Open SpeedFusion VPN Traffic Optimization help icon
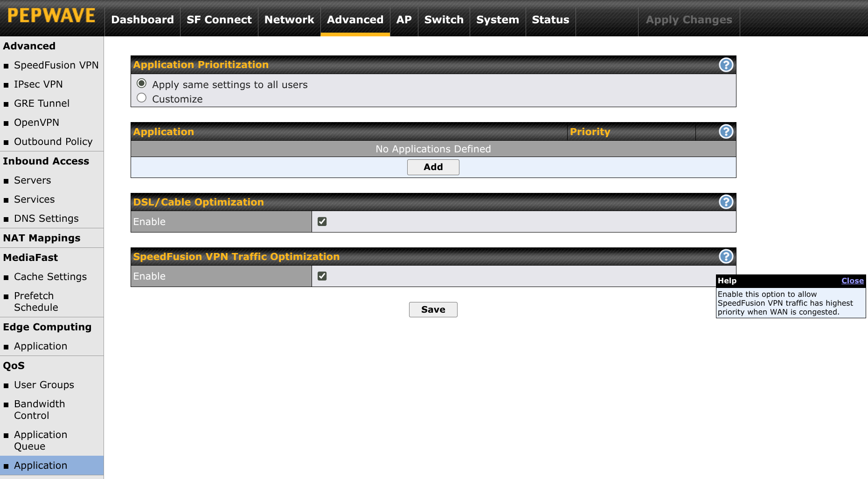Image resolution: width=868 pixels, height=479 pixels. [726, 256]
